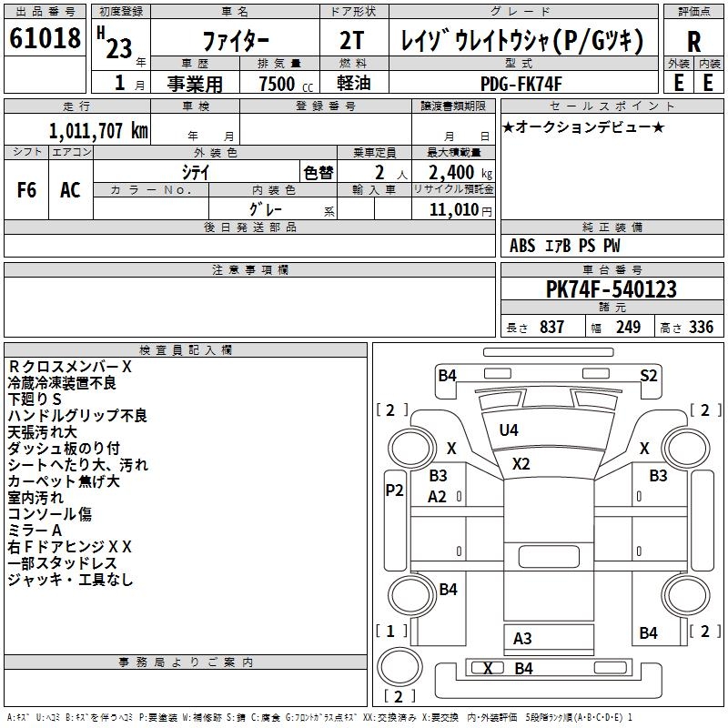The image size is (728, 728).
Task: Click the 注意事項欄 header
Action: pyautogui.click(x=250, y=269)
